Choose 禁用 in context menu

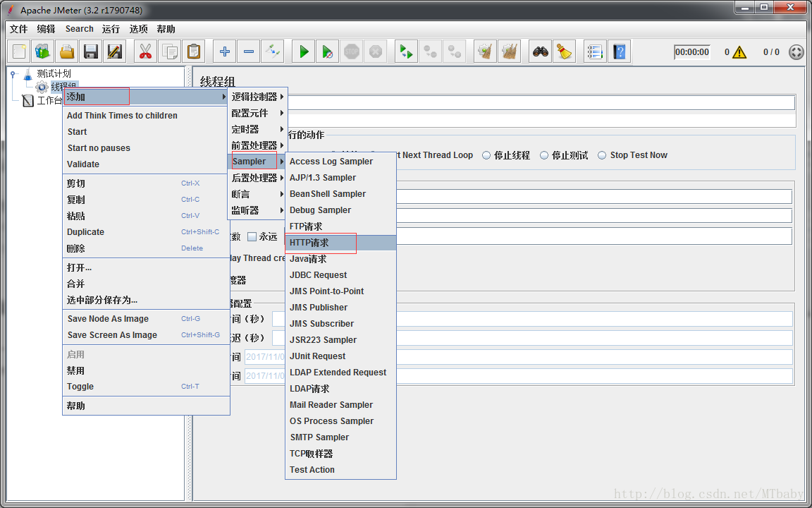[x=145, y=370]
